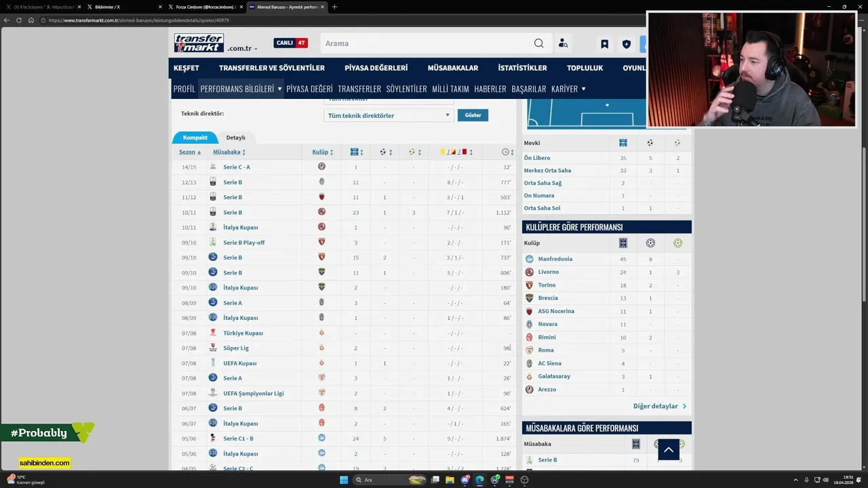
Task: Open Türkiye Kupası competition link
Action: click(x=243, y=333)
